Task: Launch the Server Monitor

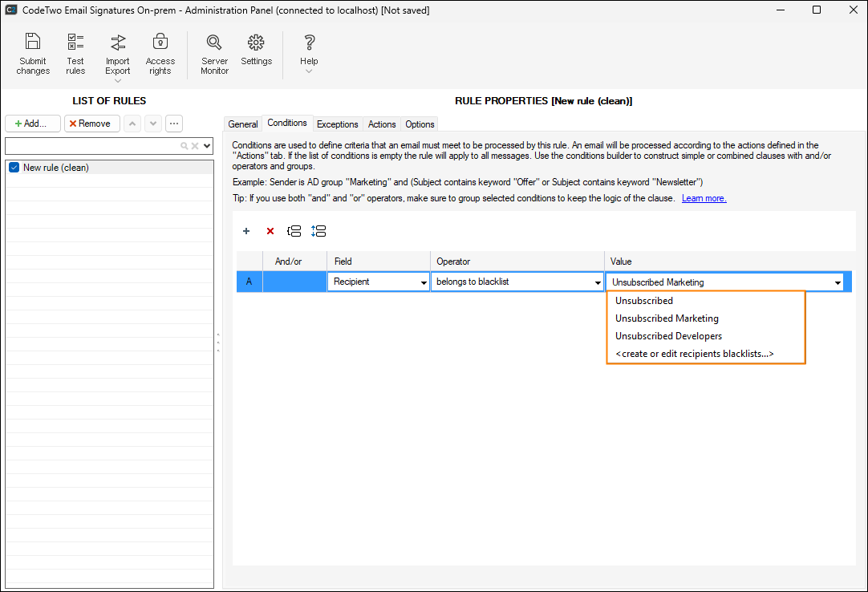Action: (214, 43)
